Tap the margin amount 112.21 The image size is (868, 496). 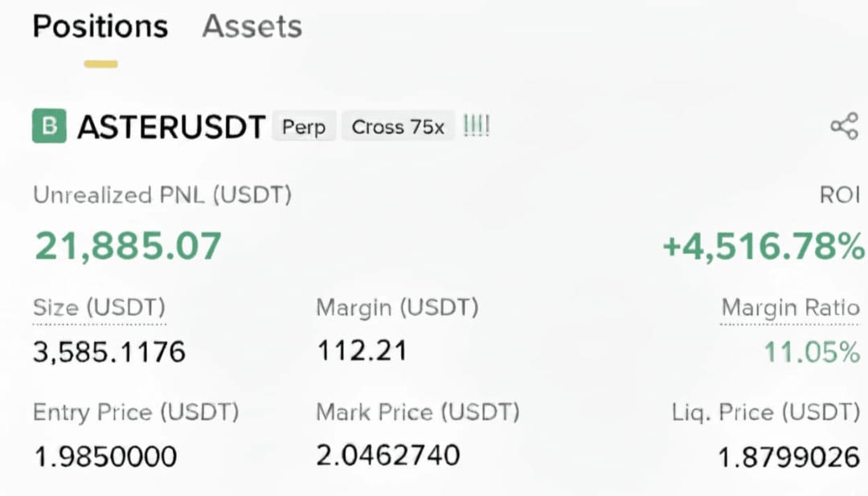362,351
